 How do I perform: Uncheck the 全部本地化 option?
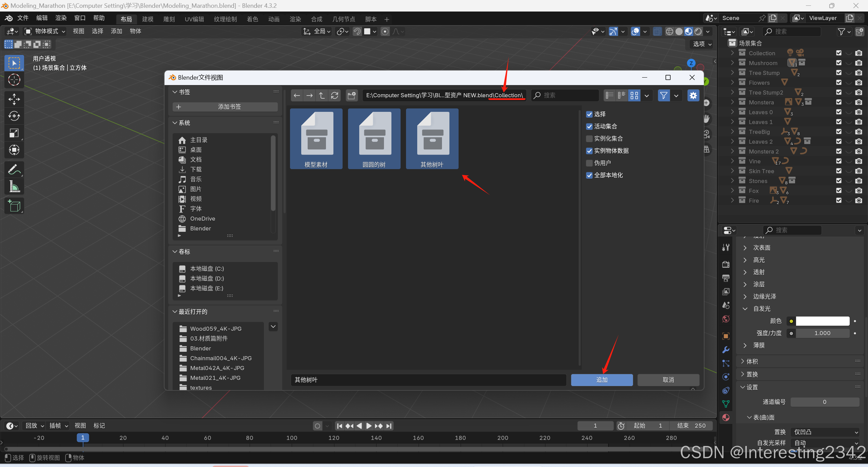[590, 175]
